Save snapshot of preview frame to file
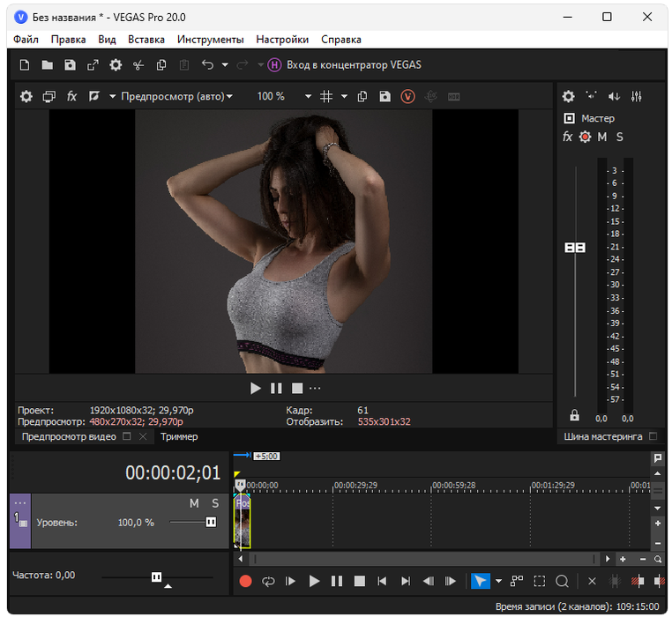Viewport: 672px width, 617px height. coord(385,96)
